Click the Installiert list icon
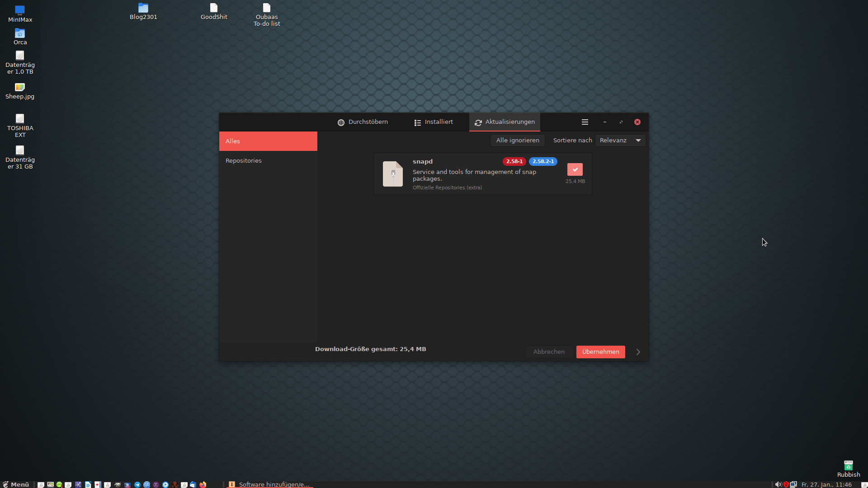Screen dimensions: 868x488 [418, 122]
